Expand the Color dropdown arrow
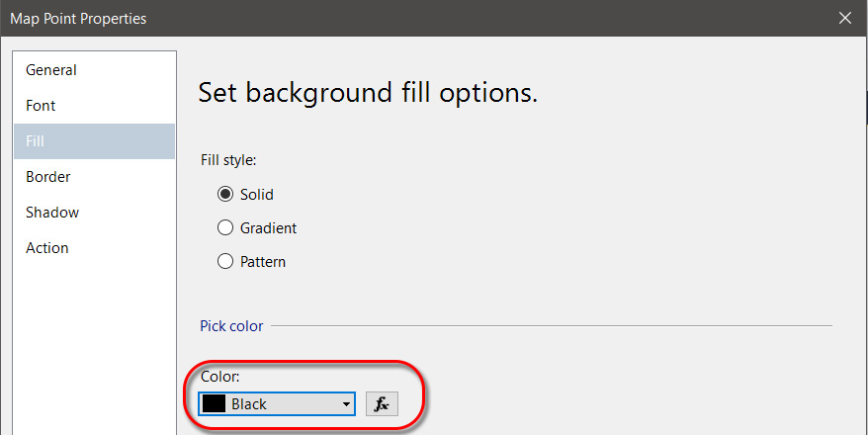This screenshot has width=868, height=435. point(346,404)
